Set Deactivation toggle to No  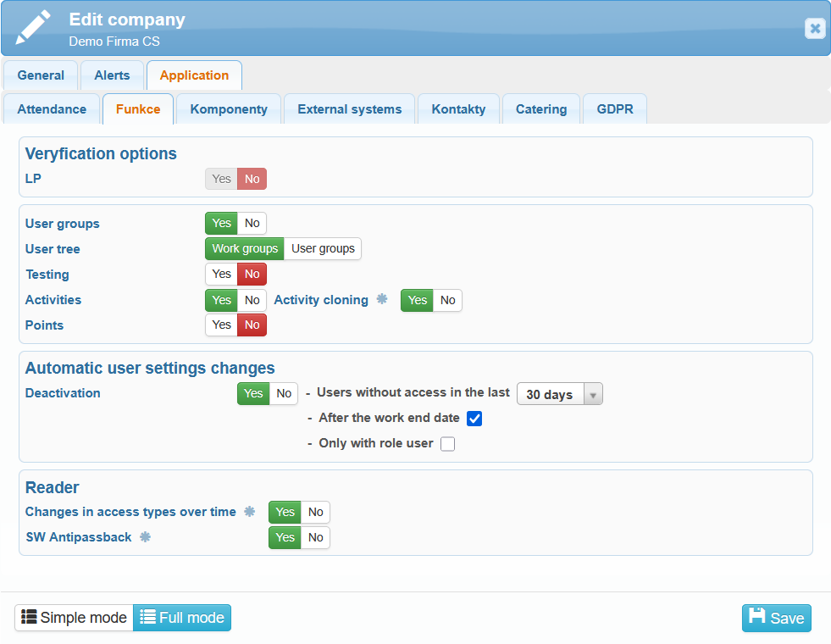click(284, 393)
